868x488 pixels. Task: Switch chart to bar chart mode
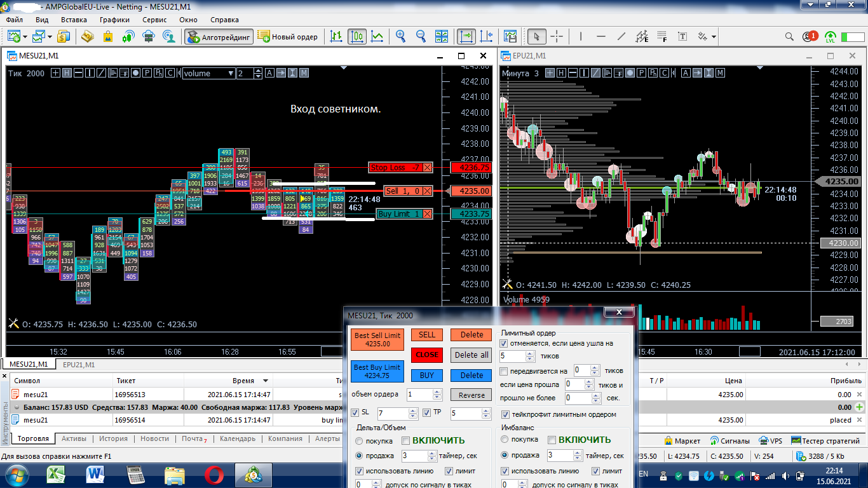(x=336, y=36)
